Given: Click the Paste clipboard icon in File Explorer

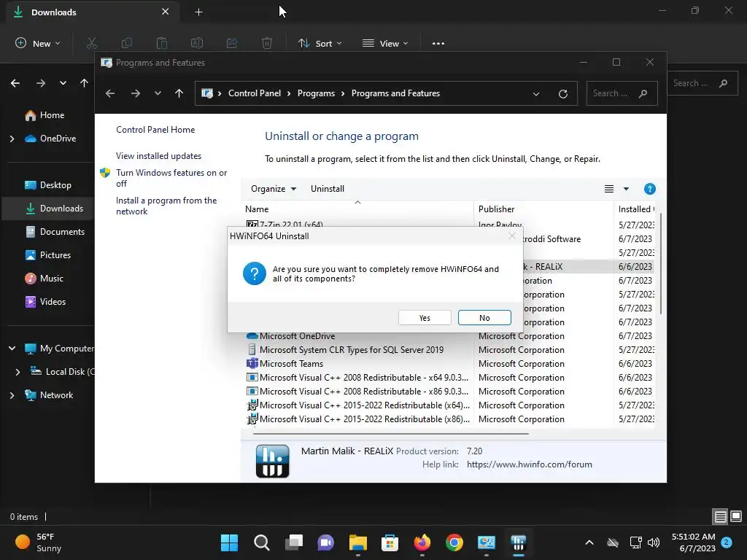Looking at the screenshot, I should click(162, 43).
